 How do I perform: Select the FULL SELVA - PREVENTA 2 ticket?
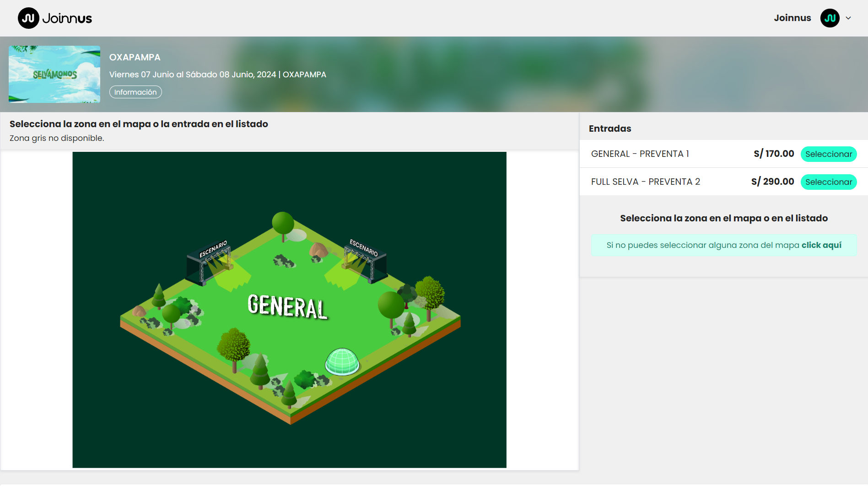coord(828,182)
